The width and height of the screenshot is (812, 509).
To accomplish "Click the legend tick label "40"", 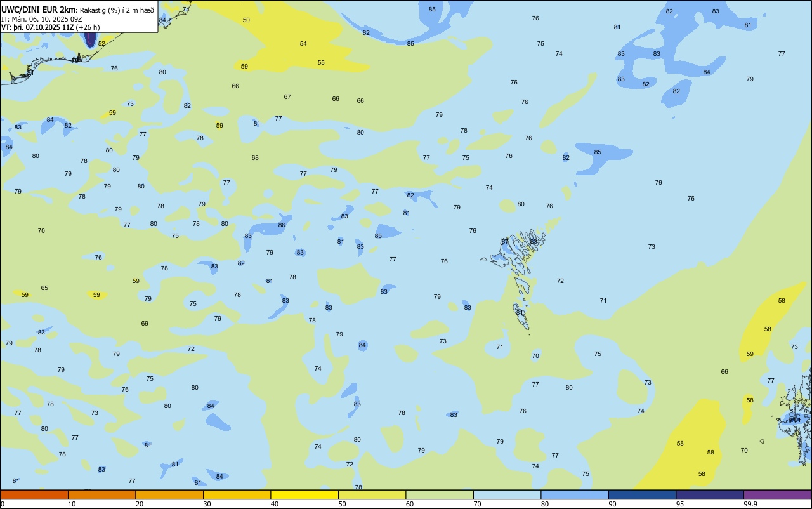I will (x=275, y=504).
